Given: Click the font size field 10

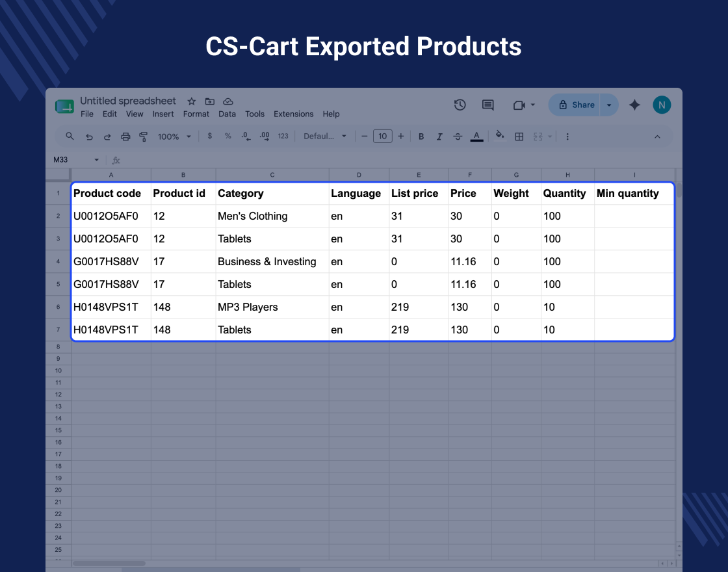Looking at the screenshot, I should (x=383, y=136).
